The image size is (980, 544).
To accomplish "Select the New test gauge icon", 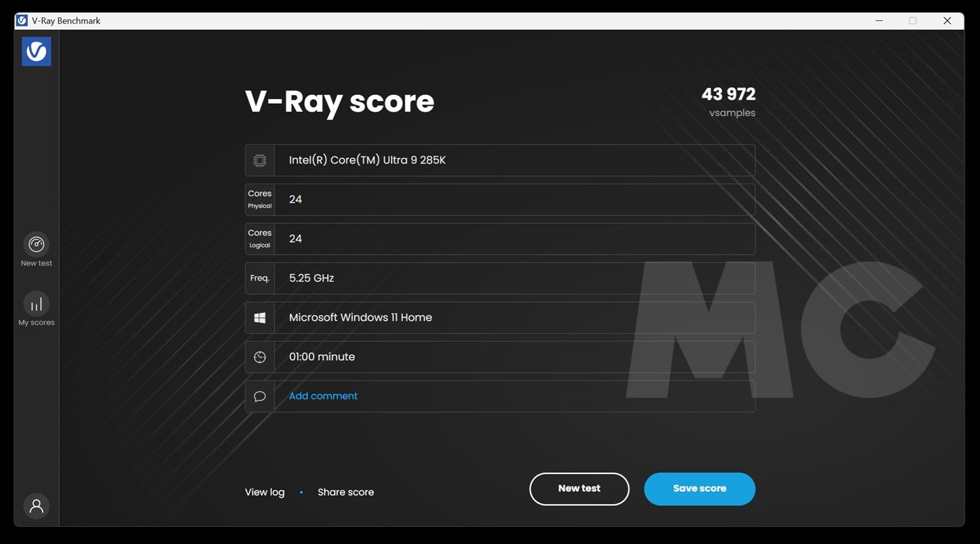I will pos(36,244).
